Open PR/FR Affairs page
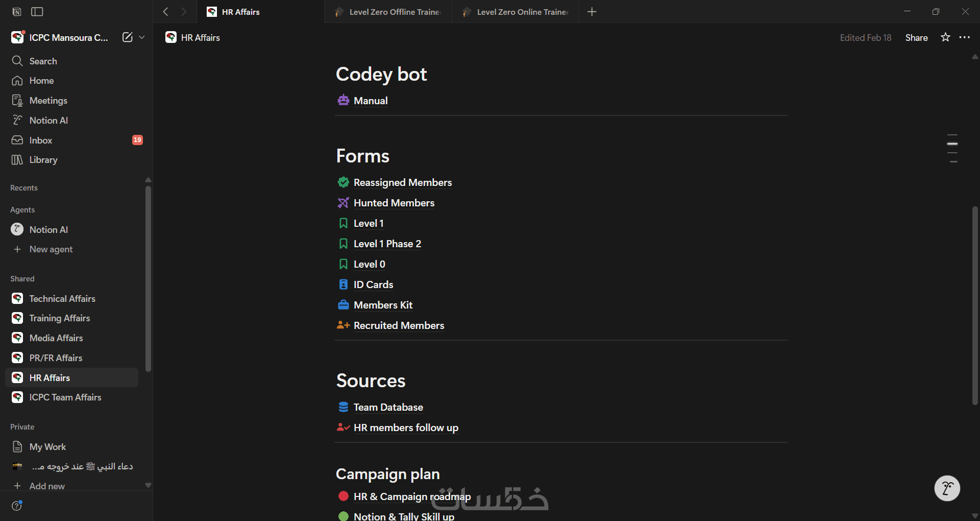Image resolution: width=980 pixels, height=521 pixels. pos(71,358)
